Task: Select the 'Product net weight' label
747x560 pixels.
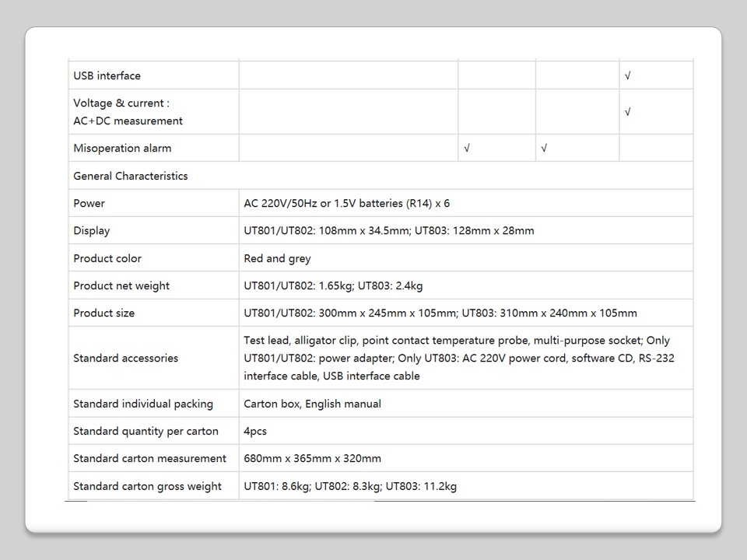Action: (121, 286)
